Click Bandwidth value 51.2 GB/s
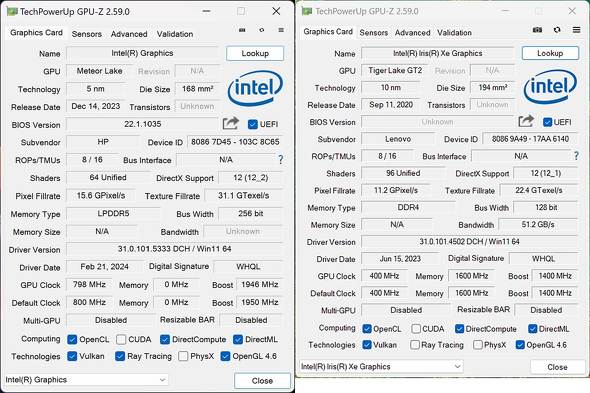The image size is (590, 393). [x=538, y=225]
